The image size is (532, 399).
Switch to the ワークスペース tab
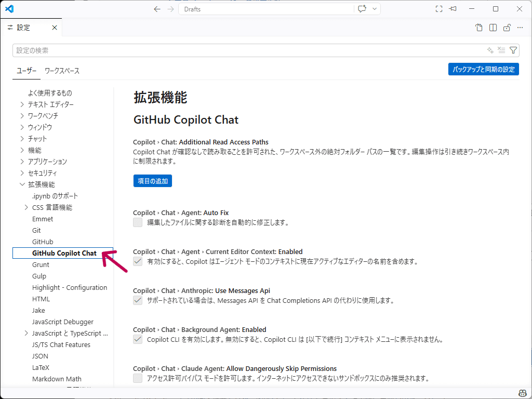pos(62,71)
